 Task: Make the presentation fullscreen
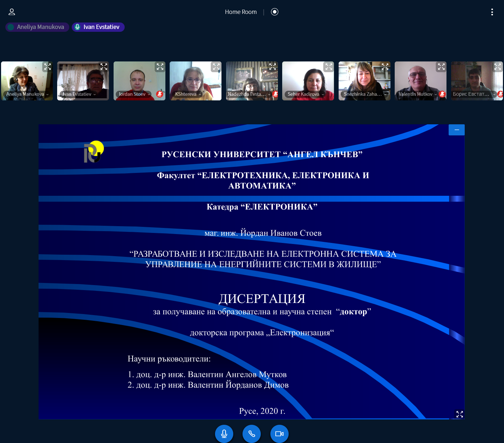[460, 414]
